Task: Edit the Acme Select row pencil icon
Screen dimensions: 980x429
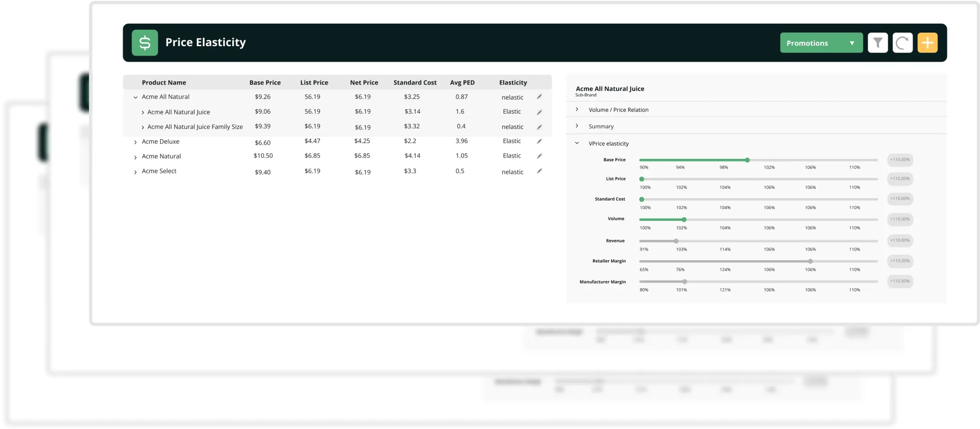Action: coord(539,171)
